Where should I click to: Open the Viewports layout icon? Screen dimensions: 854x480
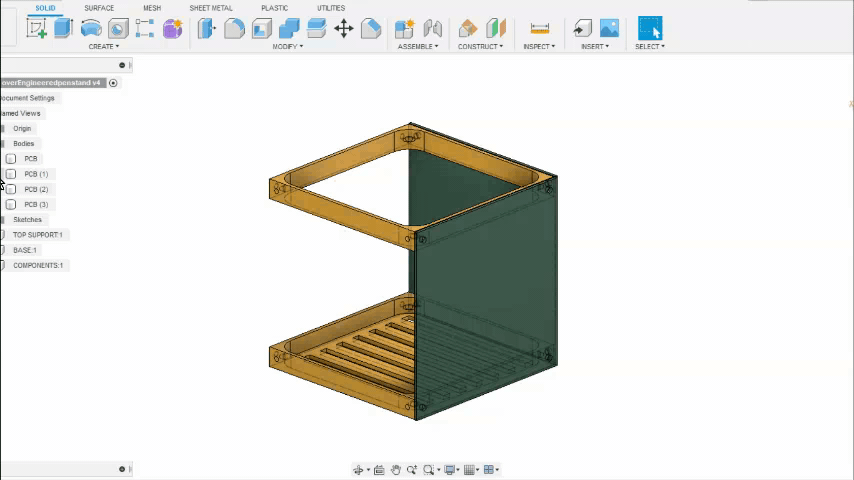tap(489, 470)
